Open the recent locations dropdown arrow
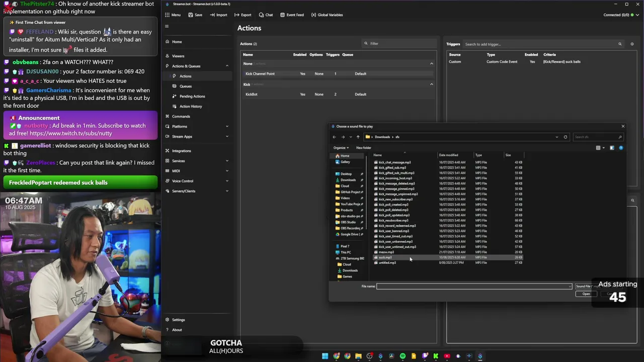 (351, 137)
